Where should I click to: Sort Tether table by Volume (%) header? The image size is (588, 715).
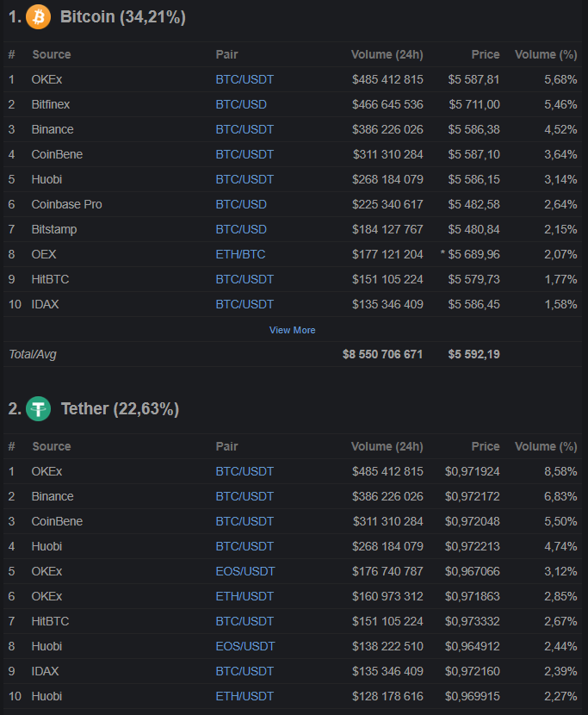point(545,446)
